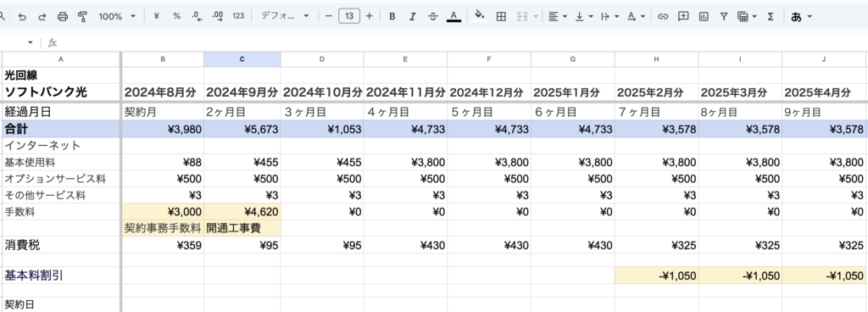Insert link with chain icon
Screen dimensions: 868x312
pyautogui.click(x=663, y=17)
